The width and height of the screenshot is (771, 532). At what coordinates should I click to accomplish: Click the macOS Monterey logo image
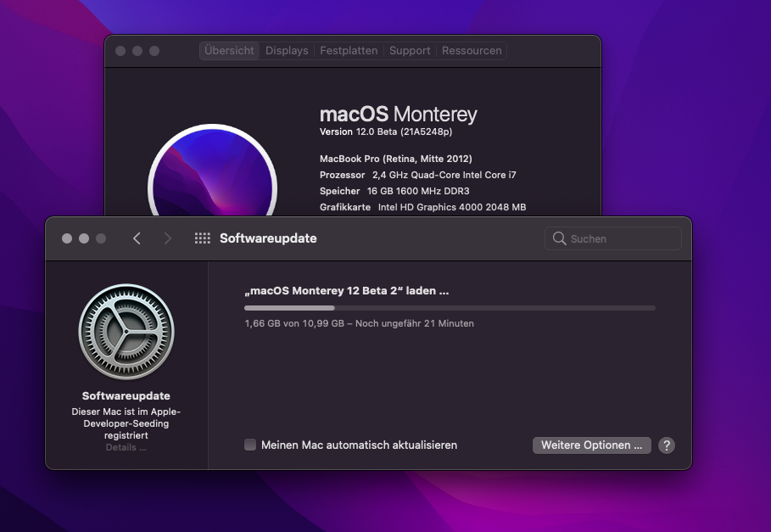[212, 170]
